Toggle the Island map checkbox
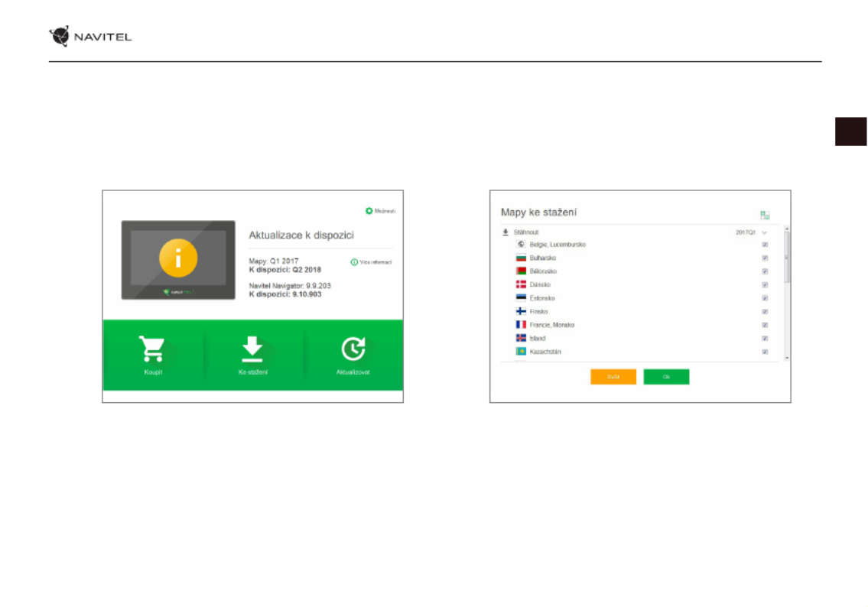 point(765,338)
